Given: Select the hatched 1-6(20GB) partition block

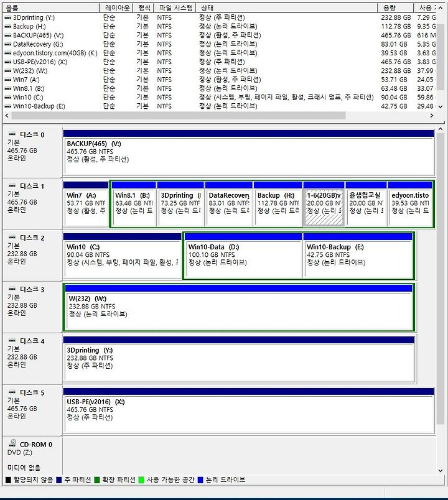Looking at the screenshot, I should click(324, 204).
